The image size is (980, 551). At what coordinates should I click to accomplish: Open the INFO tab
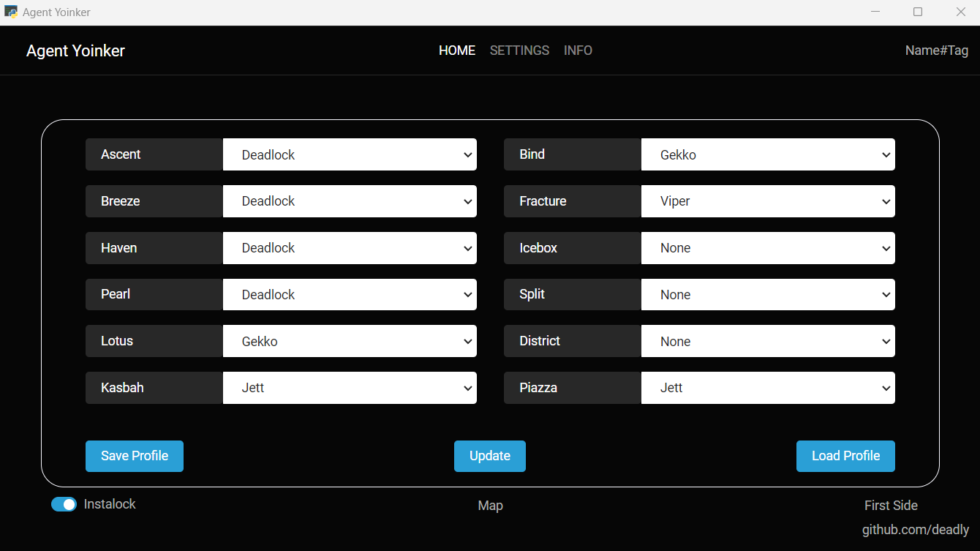click(578, 50)
